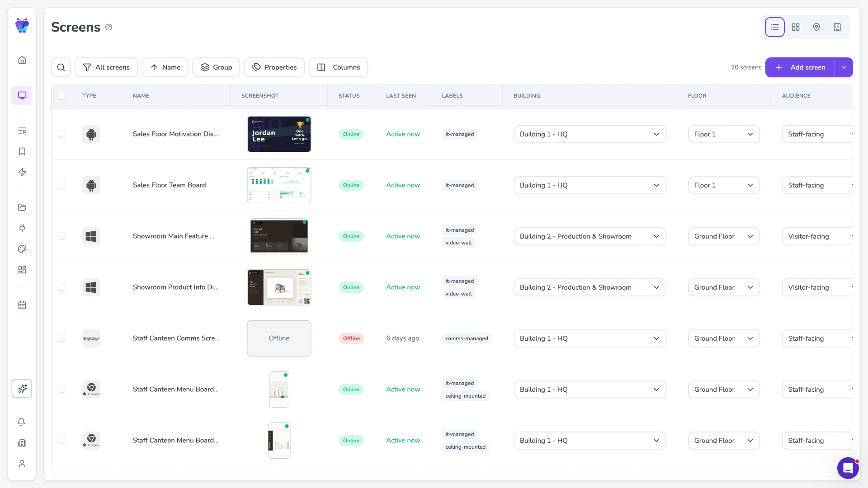Click the help icon beside Screens title
Image resolution: width=868 pixels, height=488 pixels.
tap(108, 27)
